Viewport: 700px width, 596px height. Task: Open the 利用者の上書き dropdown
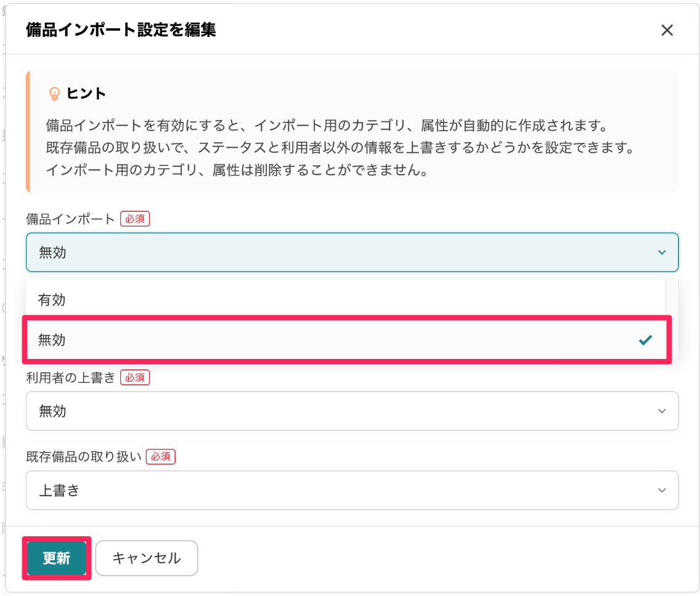[x=352, y=411]
